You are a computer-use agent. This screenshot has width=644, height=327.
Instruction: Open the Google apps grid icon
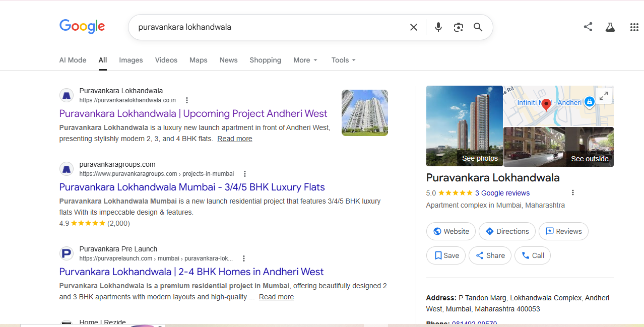[x=634, y=27]
